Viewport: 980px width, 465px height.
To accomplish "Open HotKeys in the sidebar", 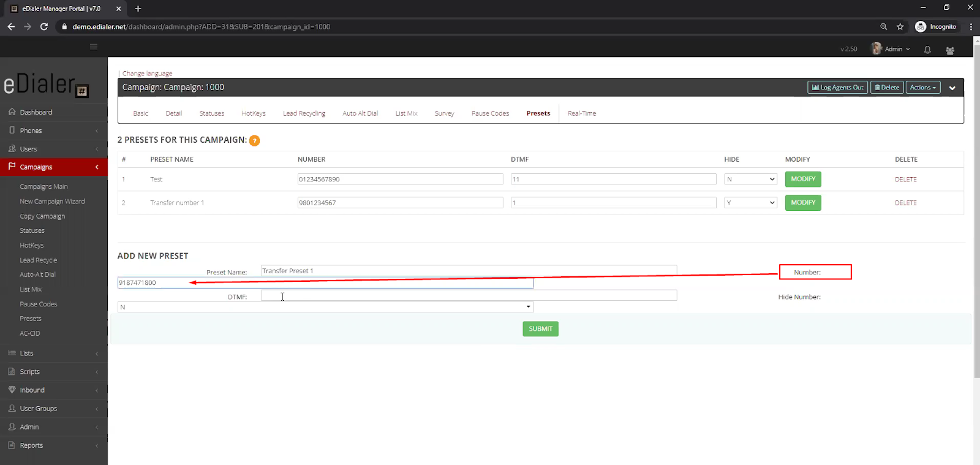I will [x=31, y=246].
